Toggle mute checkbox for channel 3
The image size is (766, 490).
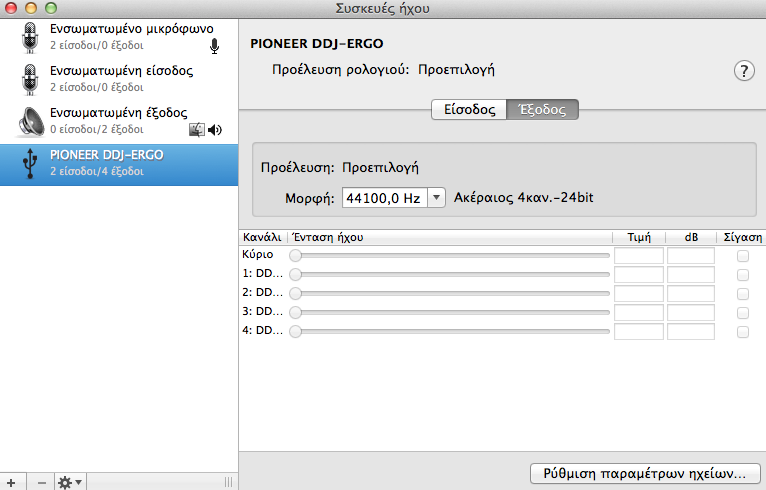click(743, 313)
